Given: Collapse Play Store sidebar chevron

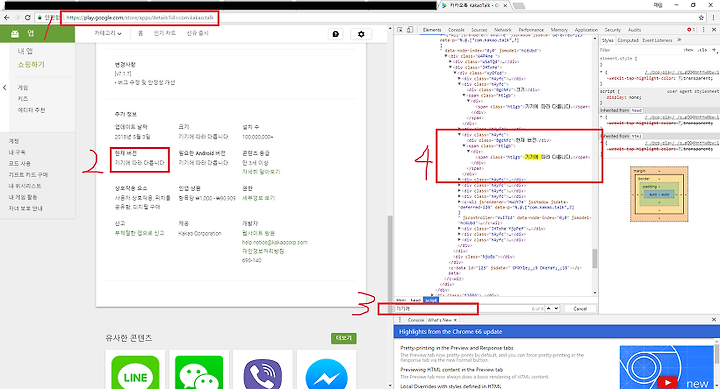Looking at the screenshot, I should [x=5, y=87].
